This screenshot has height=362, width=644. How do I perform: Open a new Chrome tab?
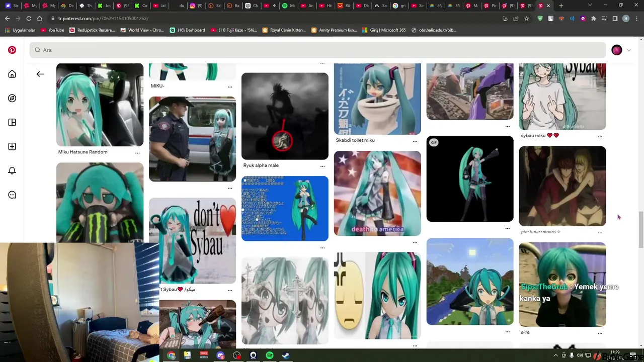click(561, 6)
